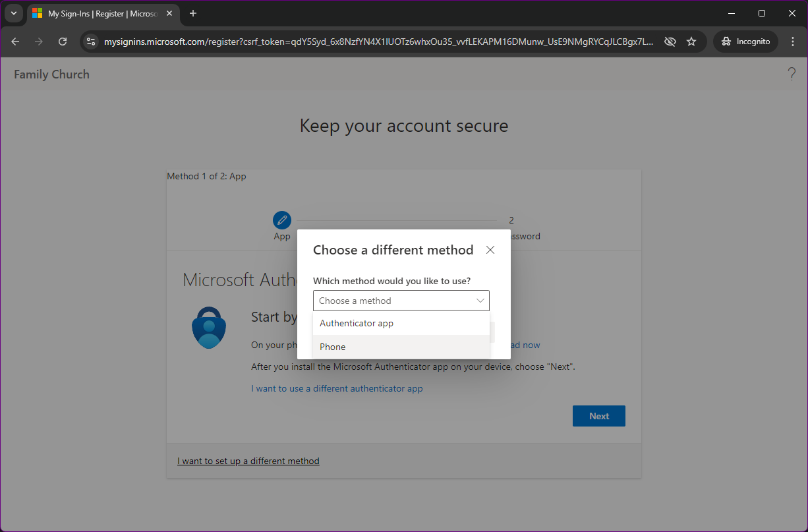808x532 pixels.
Task: Click I want to use a different authenticator app
Action: coord(337,388)
